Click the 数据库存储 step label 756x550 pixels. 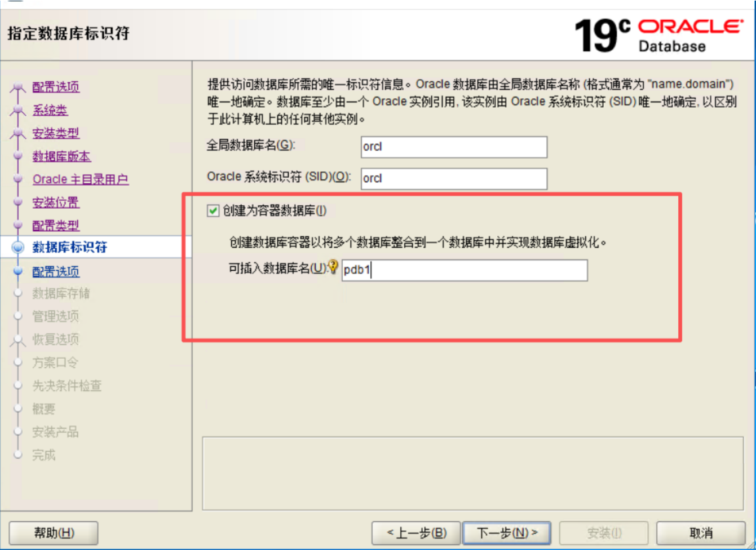[61, 293]
